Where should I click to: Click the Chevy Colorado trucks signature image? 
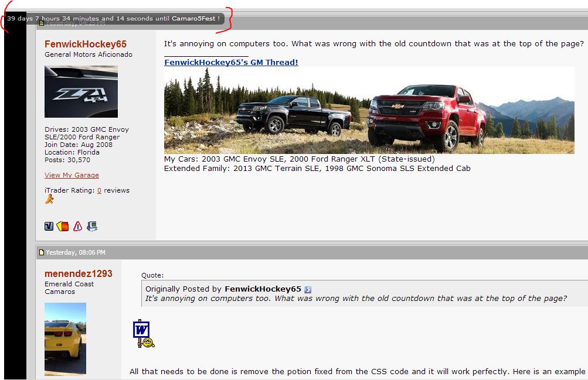tap(369, 111)
